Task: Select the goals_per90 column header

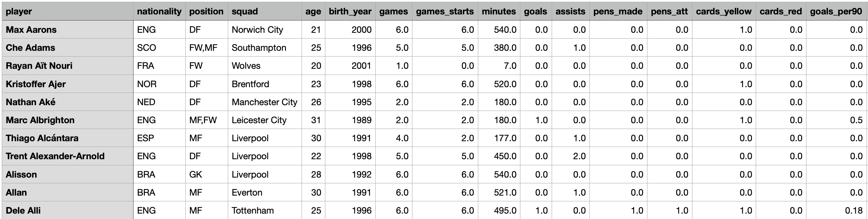Action: (836, 12)
